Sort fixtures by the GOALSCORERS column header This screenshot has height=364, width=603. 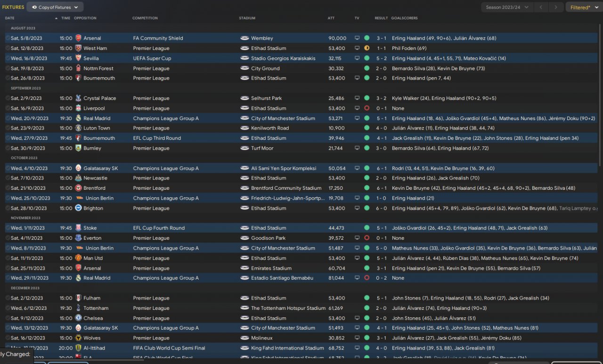[x=404, y=18]
